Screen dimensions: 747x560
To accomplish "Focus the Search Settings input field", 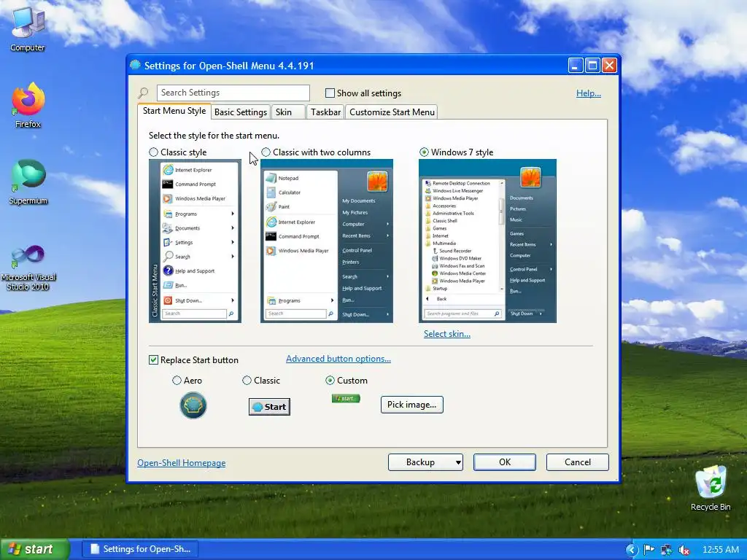I will click(x=233, y=93).
